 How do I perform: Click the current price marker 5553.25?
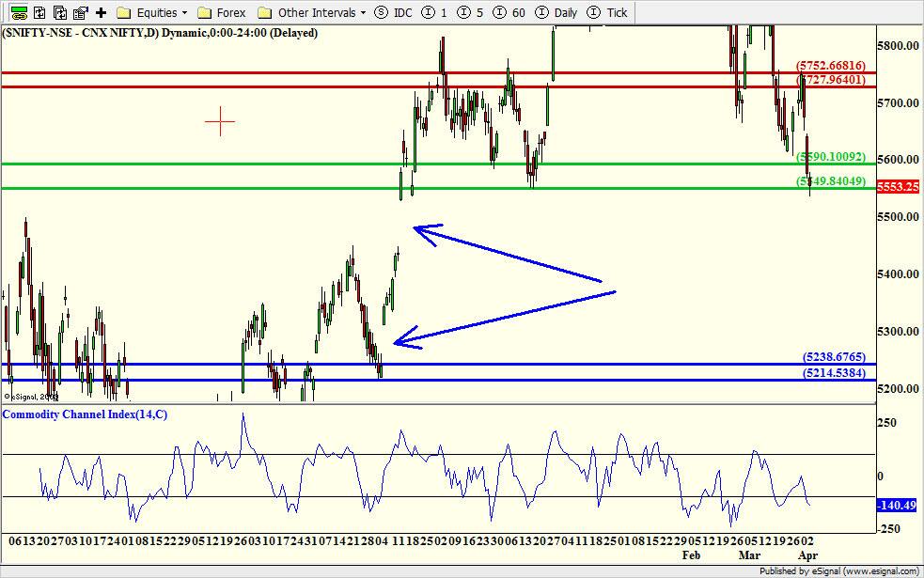[x=898, y=188]
